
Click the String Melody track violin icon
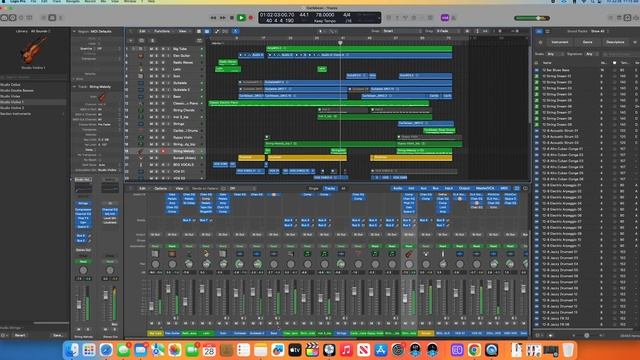coord(141,151)
